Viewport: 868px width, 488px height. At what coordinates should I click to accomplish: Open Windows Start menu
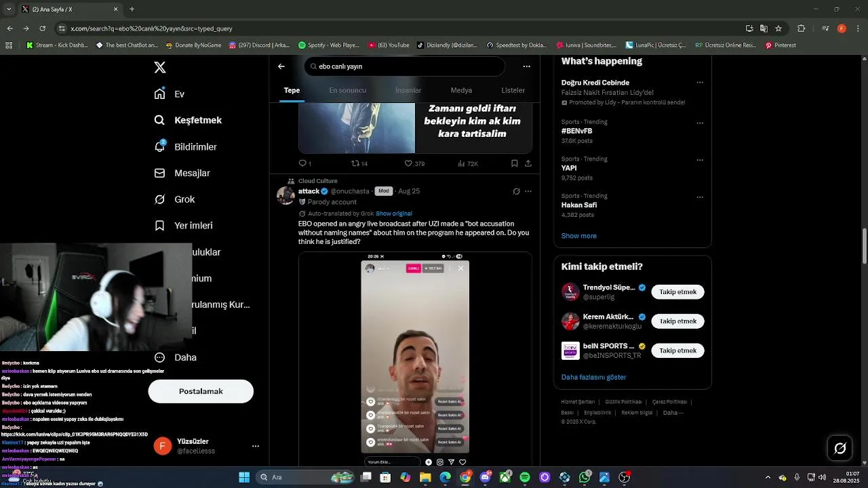coord(244,477)
